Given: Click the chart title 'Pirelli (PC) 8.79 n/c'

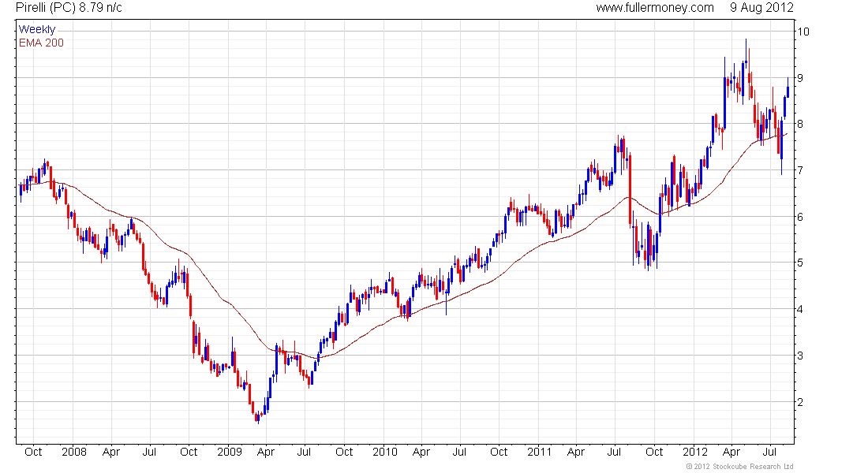Looking at the screenshot, I should click(69, 8).
